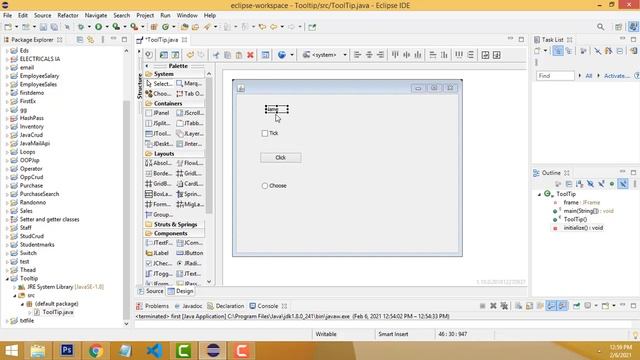Screen dimensions: 640x360
Task: Choose FlowLayout in Palette
Action: pyautogui.click(x=189, y=163)
